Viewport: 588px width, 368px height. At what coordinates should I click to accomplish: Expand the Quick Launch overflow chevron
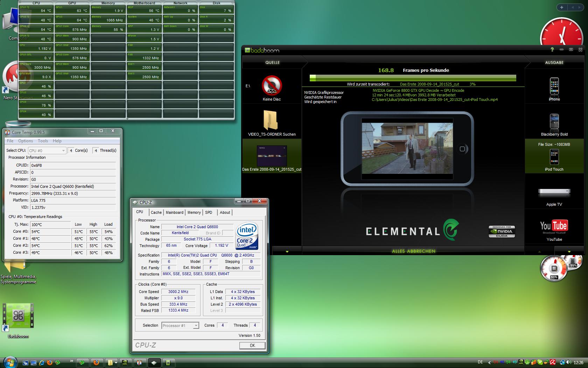click(72, 361)
